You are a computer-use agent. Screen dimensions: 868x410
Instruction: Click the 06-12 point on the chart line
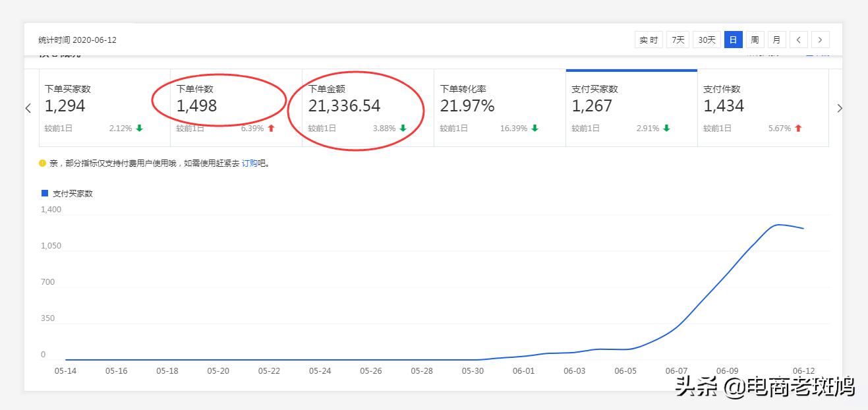[x=803, y=228]
